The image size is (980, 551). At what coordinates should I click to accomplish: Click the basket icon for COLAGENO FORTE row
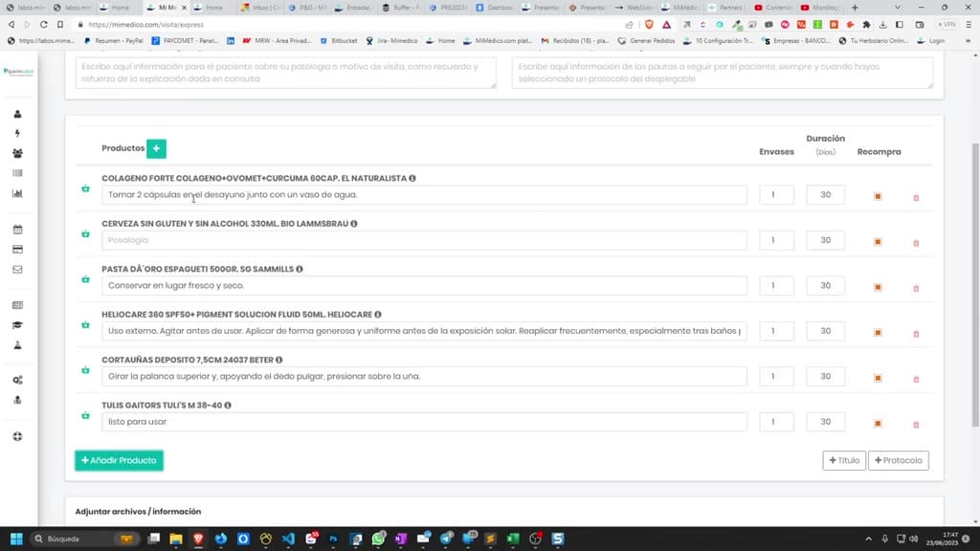coord(85,188)
